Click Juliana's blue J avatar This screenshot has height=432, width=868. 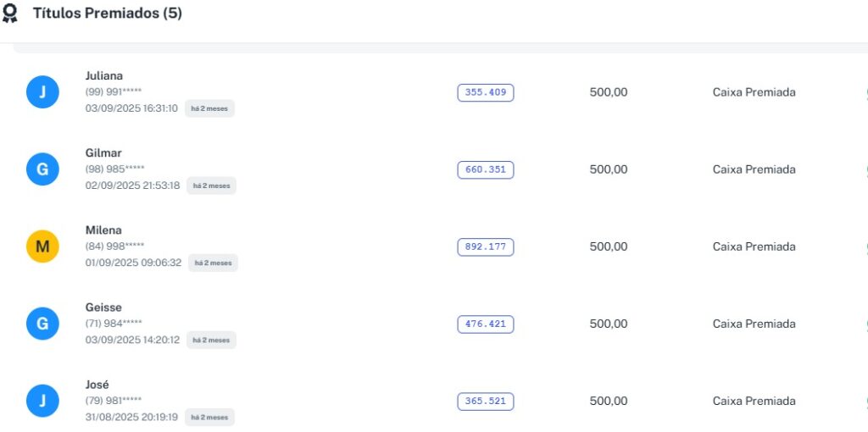pyautogui.click(x=42, y=91)
